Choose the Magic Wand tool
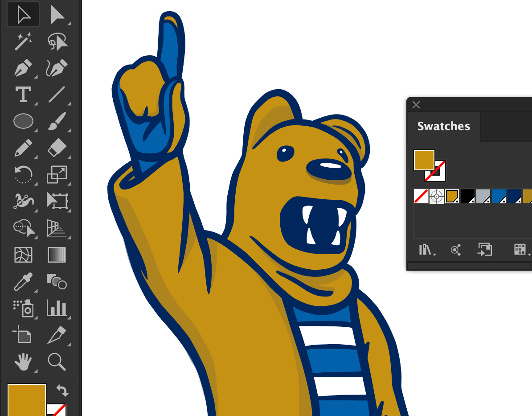 23,41
